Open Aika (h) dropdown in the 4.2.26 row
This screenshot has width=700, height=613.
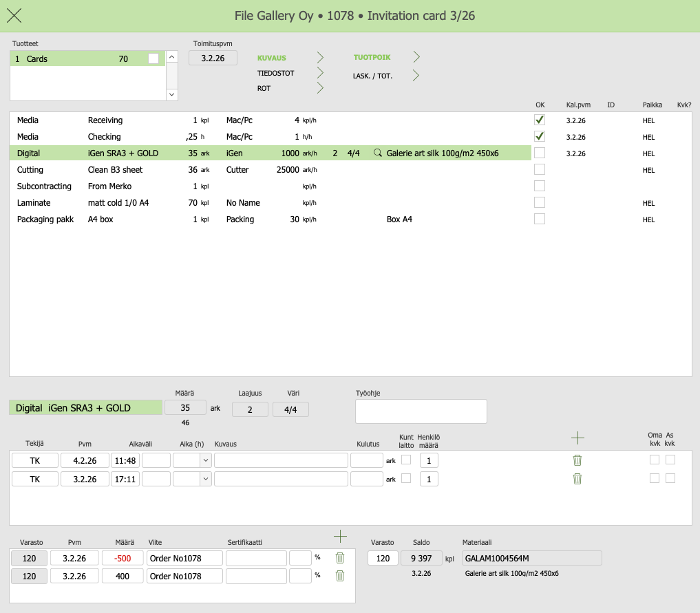tap(205, 460)
